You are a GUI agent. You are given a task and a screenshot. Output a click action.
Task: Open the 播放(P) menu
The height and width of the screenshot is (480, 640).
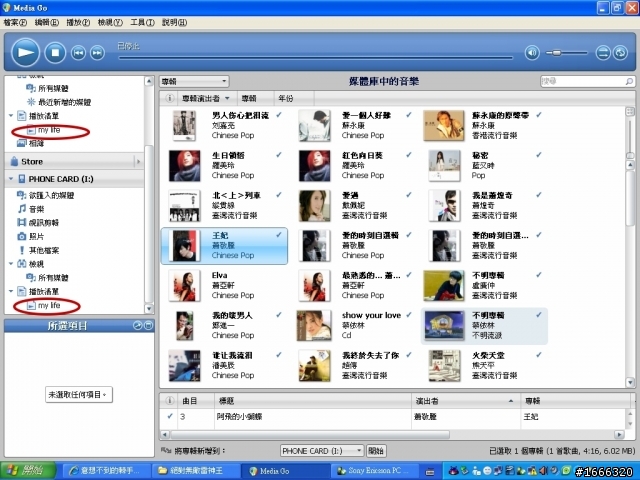78,22
